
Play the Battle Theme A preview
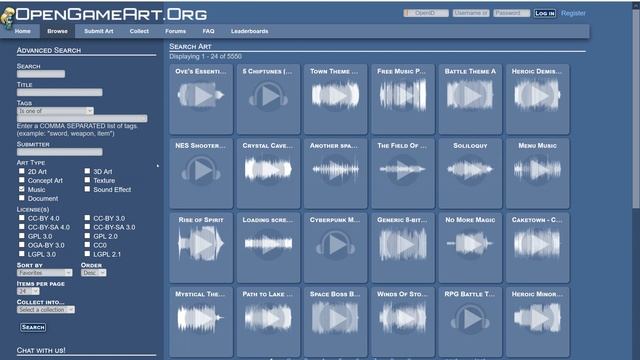pyautogui.click(x=470, y=96)
